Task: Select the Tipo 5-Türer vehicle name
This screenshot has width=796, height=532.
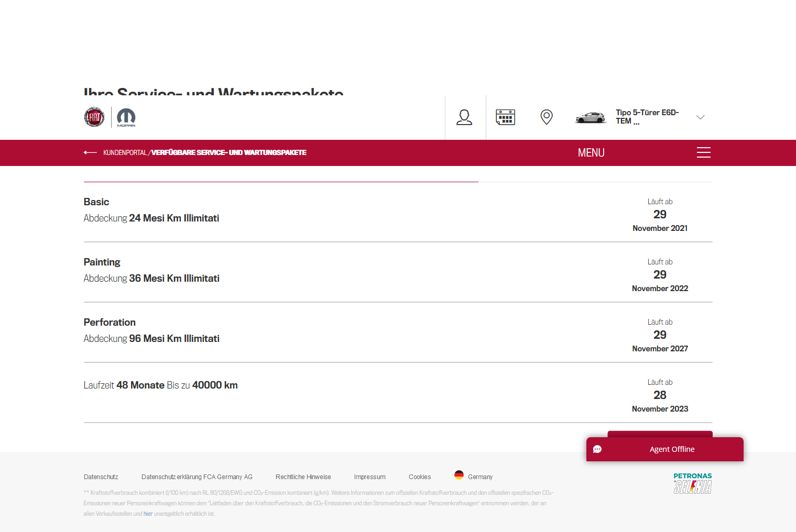Action: click(647, 117)
